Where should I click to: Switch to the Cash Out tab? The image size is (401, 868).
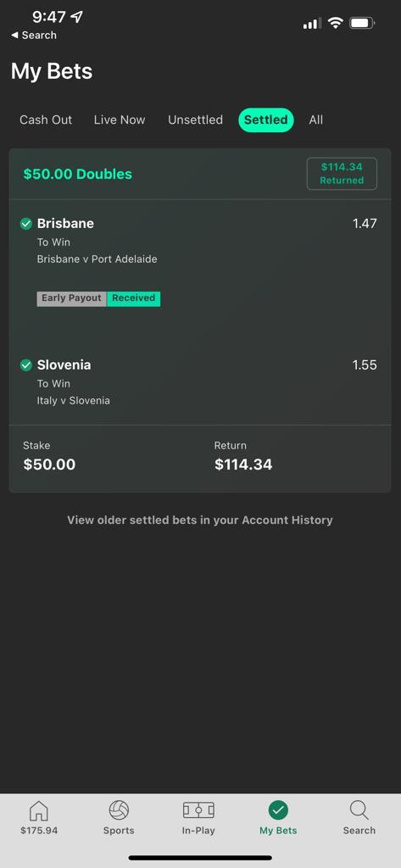click(46, 120)
